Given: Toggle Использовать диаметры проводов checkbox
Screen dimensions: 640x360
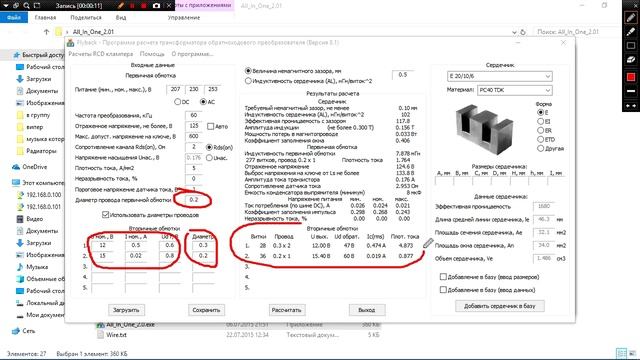Looking at the screenshot, I should [x=105, y=215].
